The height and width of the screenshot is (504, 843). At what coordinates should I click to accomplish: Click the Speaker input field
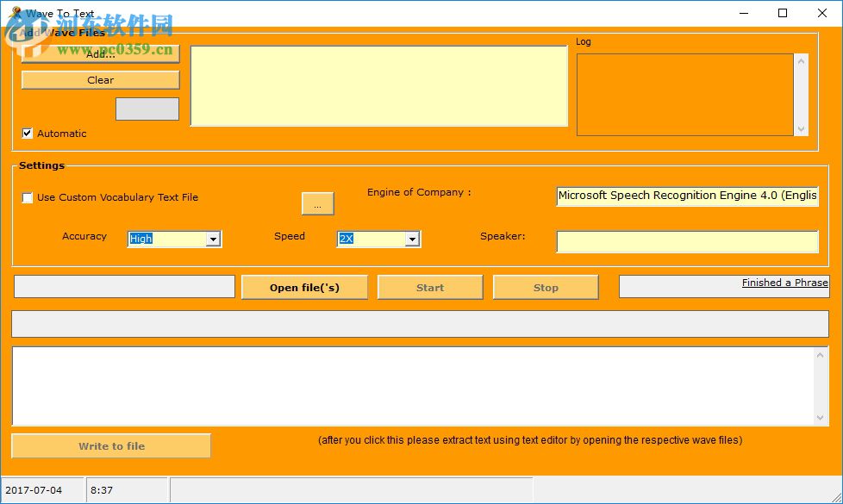[x=687, y=242]
